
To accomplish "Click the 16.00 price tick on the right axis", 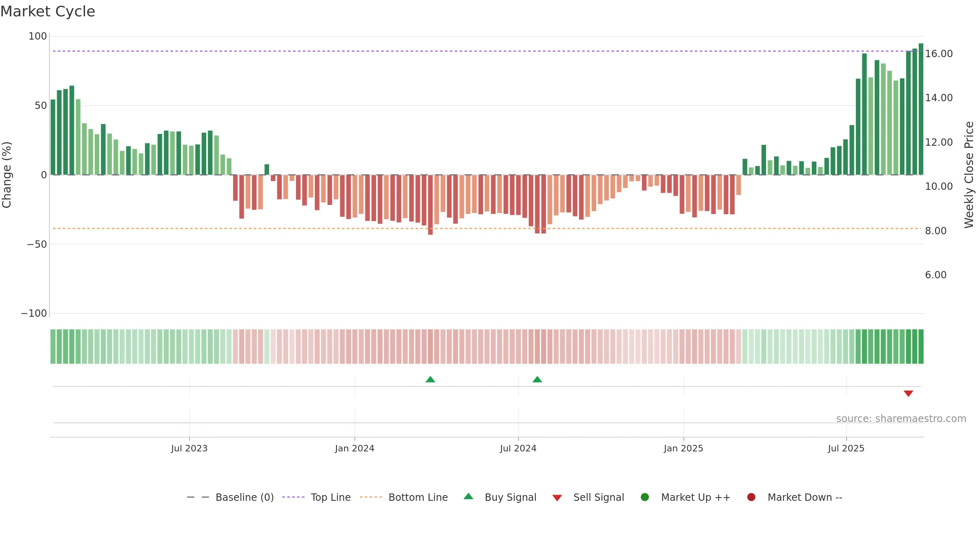I will (939, 54).
